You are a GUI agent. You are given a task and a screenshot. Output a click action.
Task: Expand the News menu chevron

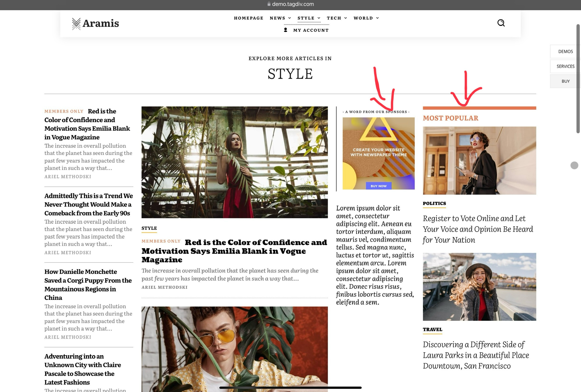pos(290,18)
